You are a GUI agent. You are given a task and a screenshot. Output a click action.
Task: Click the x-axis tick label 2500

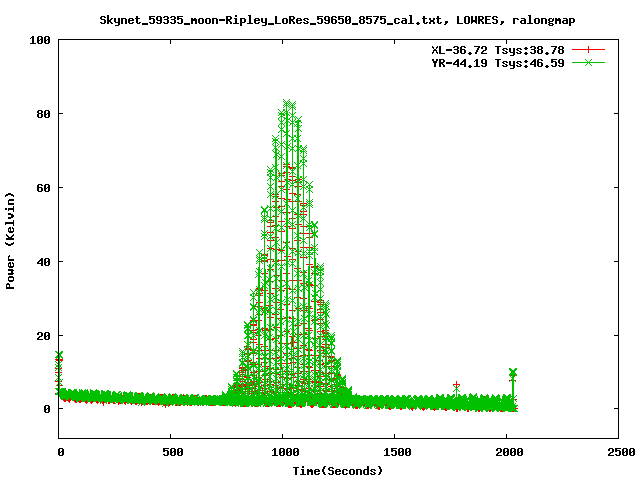tap(620, 452)
